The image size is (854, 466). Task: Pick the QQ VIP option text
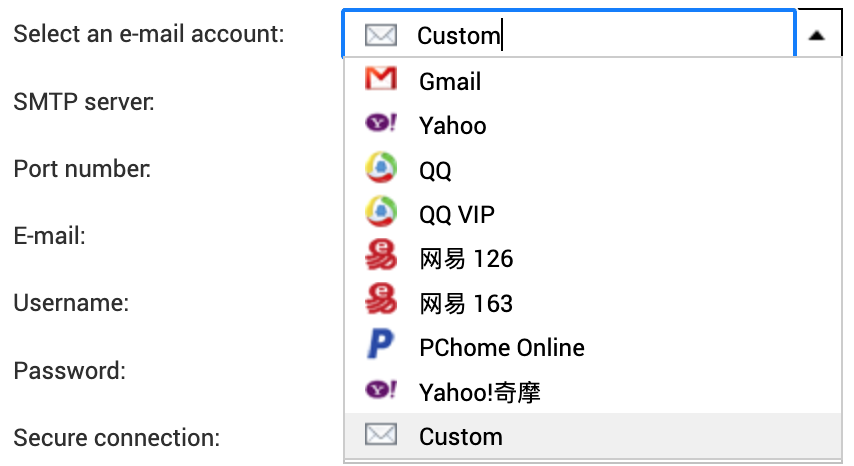click(457, 214)
